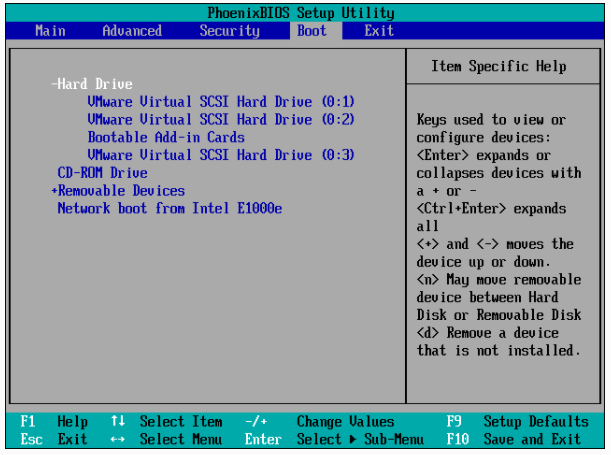Select the CD-ROM Drive boot entry
This screenshot has width=611, height=455.
point(102,173)
